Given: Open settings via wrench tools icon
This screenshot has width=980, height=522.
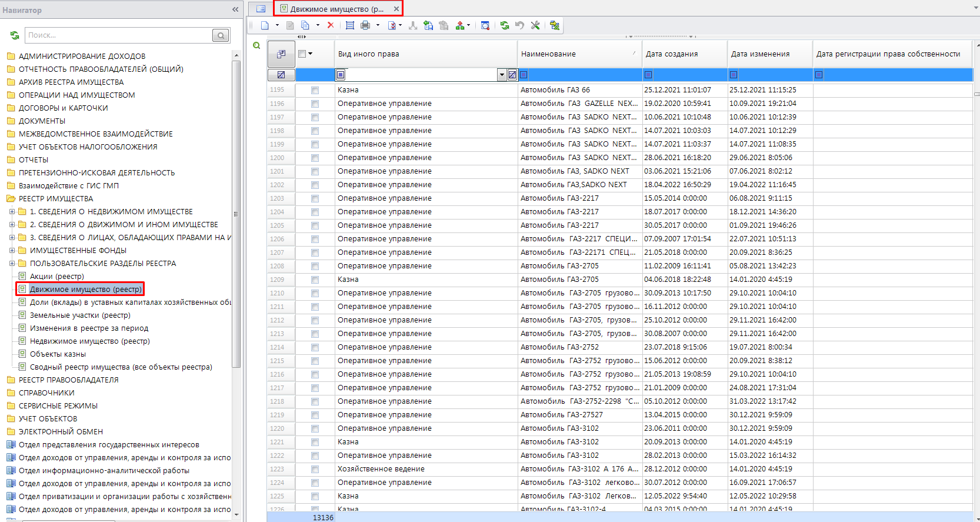Looking at the screenshot, I should point(535,25).
